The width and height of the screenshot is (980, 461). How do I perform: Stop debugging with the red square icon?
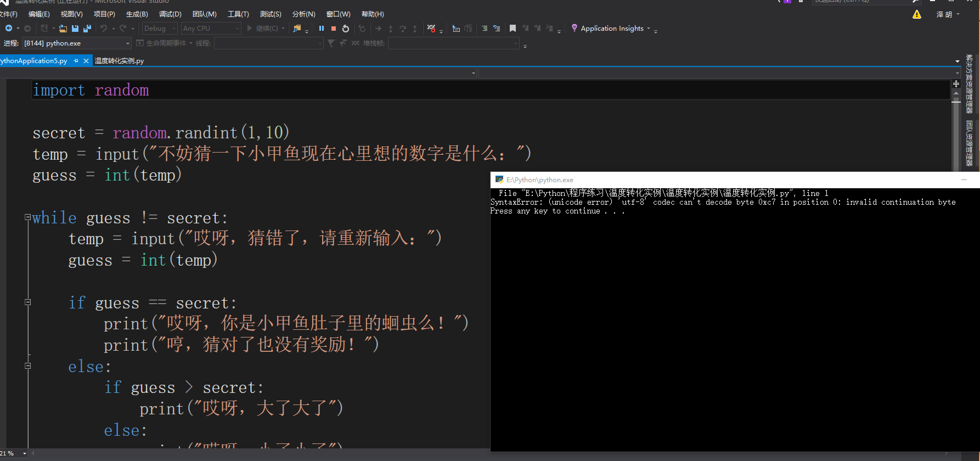tap(334, 29)
